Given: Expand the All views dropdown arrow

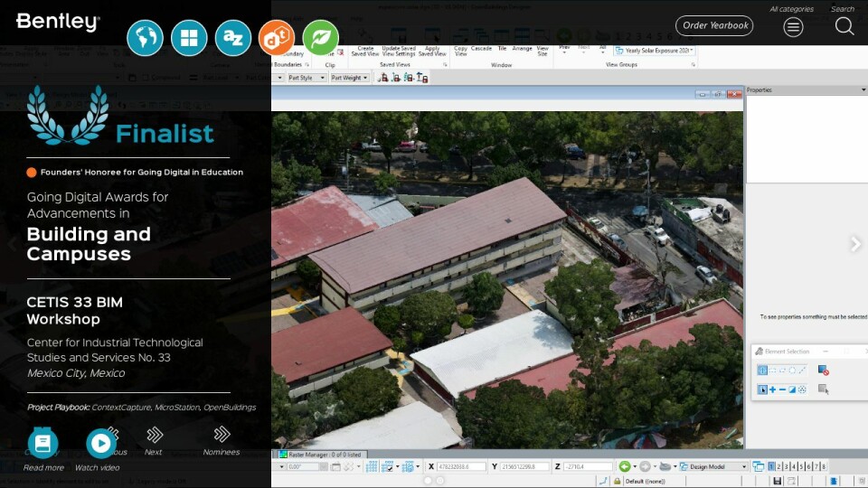Looking at the screenshot, I should click(603, 53).
